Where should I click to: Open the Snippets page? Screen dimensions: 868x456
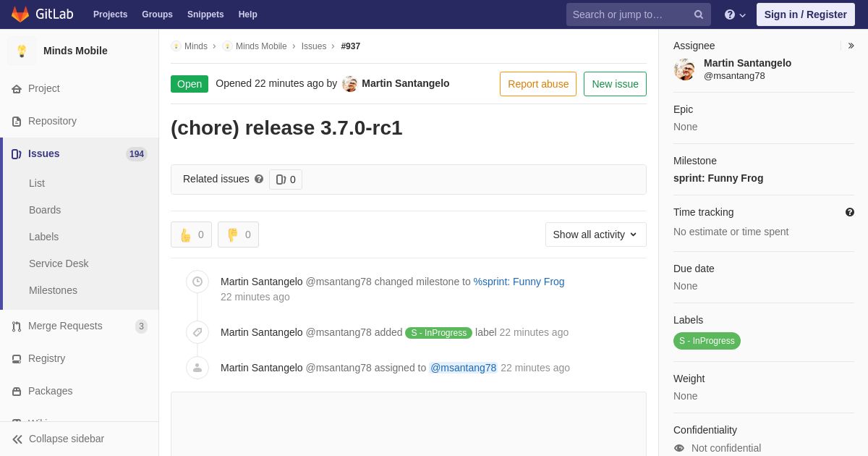point(205,14)
